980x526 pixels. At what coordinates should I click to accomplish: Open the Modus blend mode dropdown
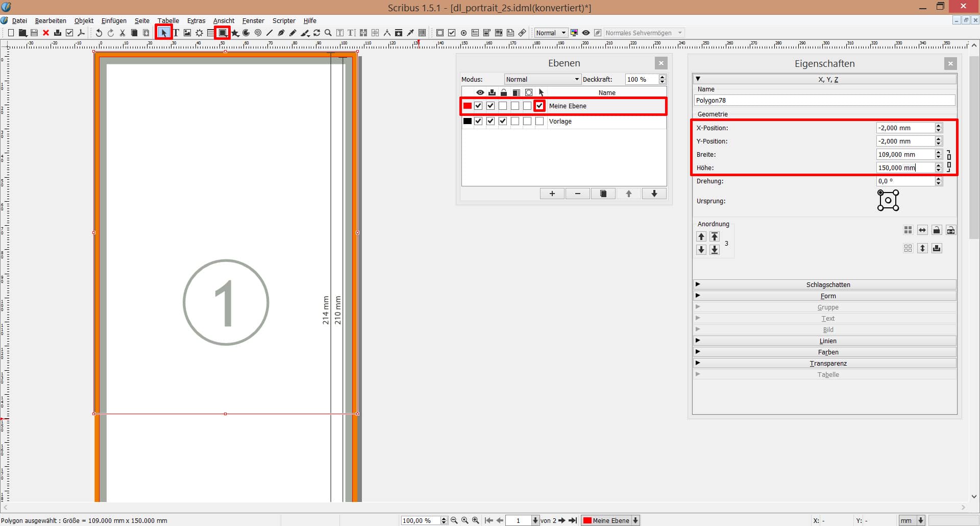click(542, 79)
